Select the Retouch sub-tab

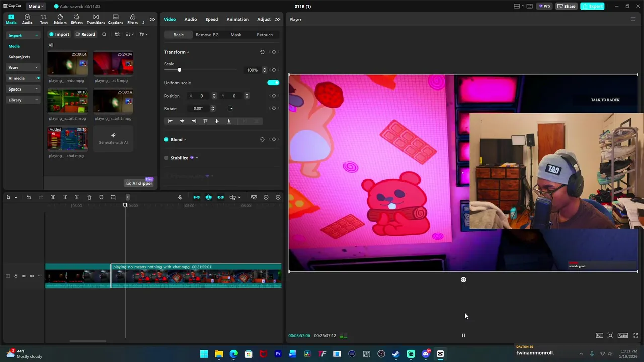265,35
